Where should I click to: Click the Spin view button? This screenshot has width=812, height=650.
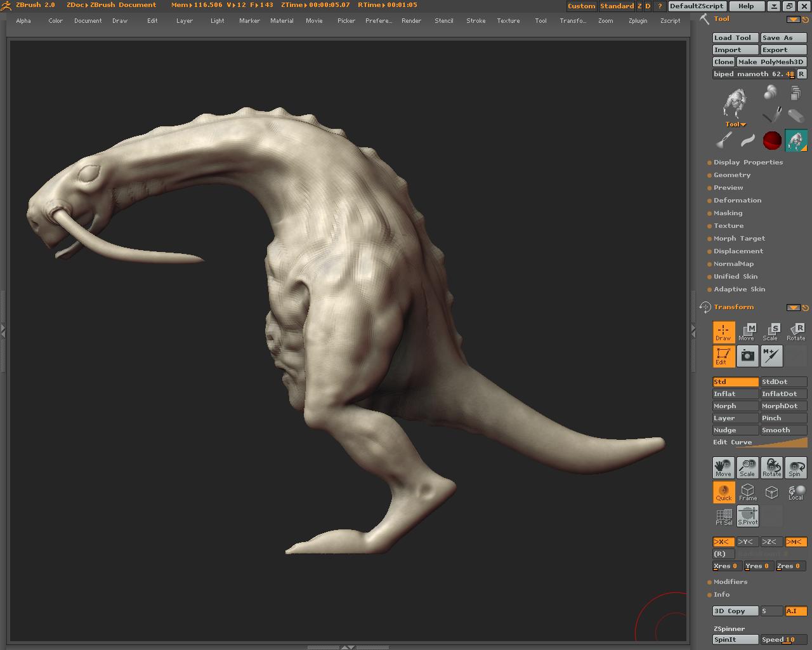tap(796, 468)
